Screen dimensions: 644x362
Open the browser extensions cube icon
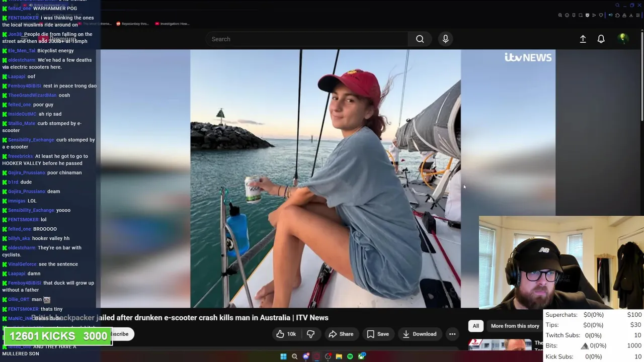pyautogui.click(x=617, y=15)
